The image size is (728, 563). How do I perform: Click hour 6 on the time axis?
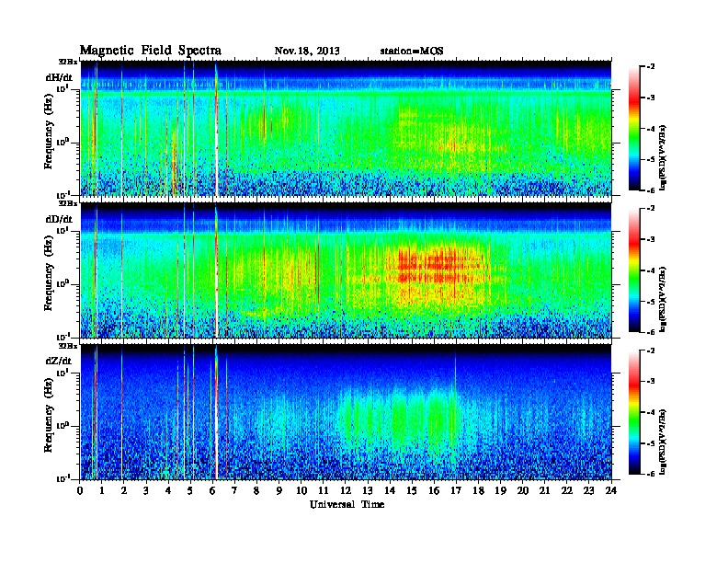click(212, 491)
